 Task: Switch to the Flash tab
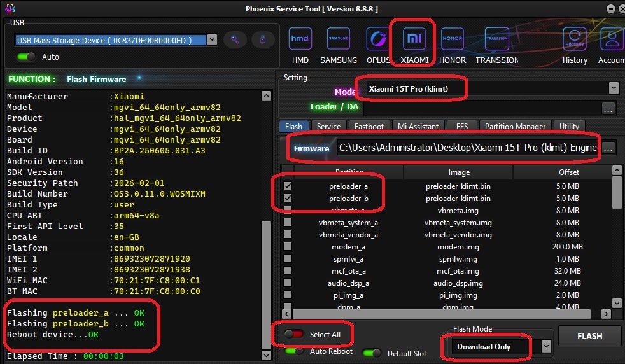[293, 126]
